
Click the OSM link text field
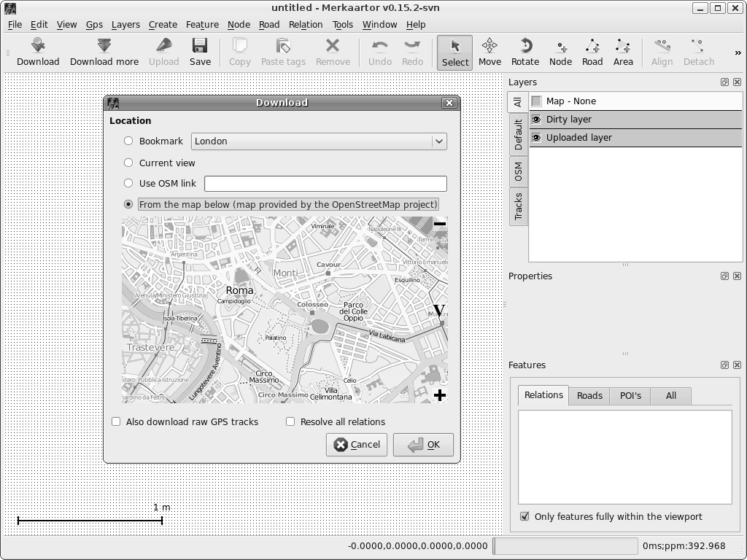click(325, 184)
